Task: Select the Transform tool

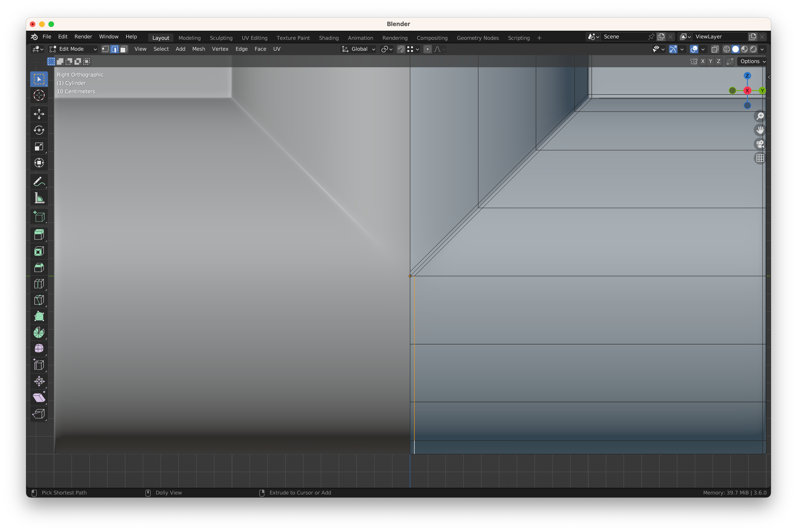Action: [x=39, y=163]
